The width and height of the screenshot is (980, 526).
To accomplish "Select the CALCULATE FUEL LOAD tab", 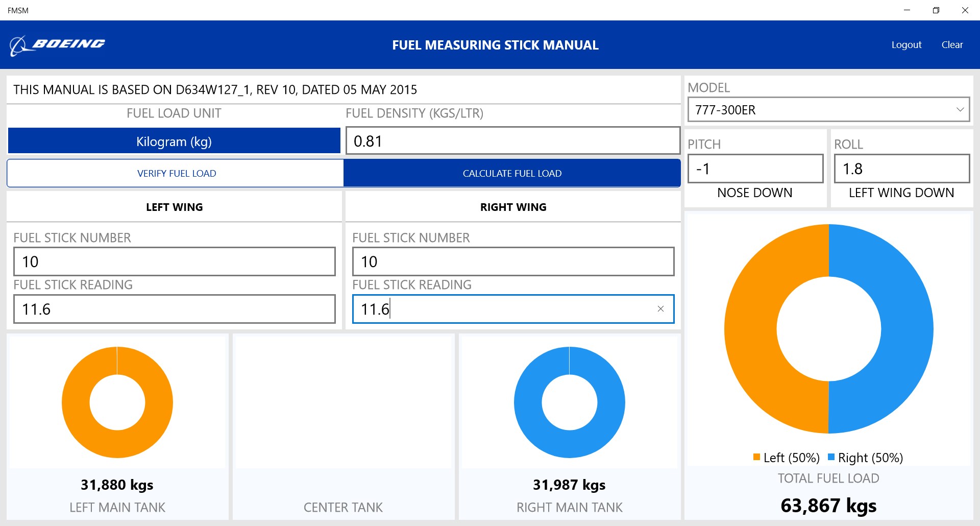I will (x=512, y=174).
